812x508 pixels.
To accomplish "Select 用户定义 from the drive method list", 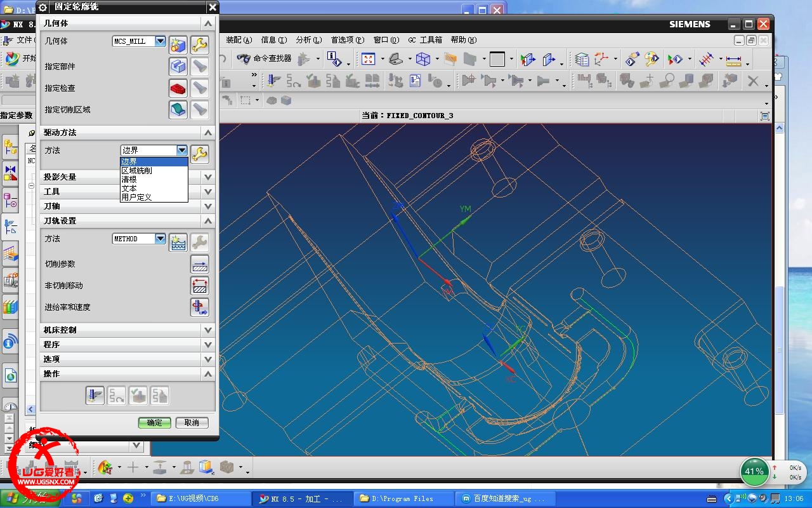I will tap(154, 197).
